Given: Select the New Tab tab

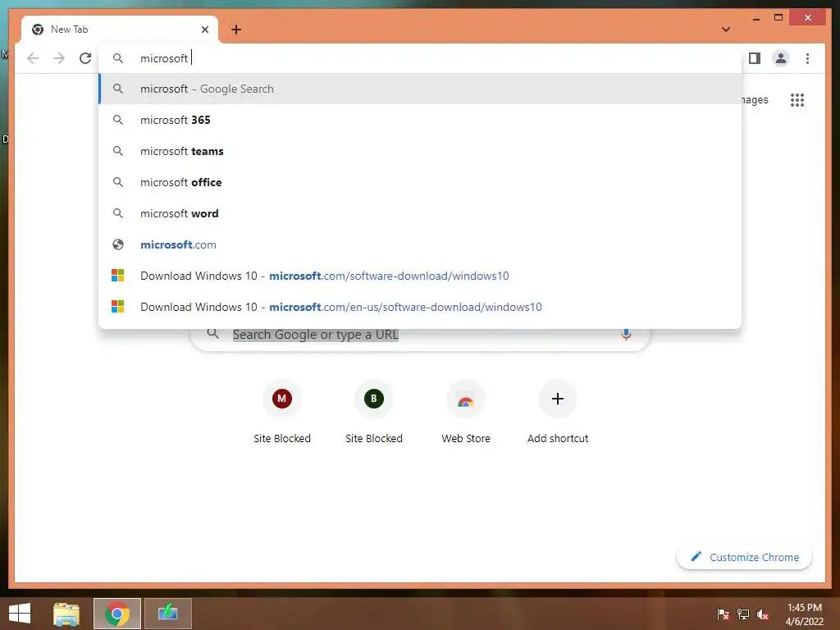Looking at the screenshot, I should click(x=119, y=30).
